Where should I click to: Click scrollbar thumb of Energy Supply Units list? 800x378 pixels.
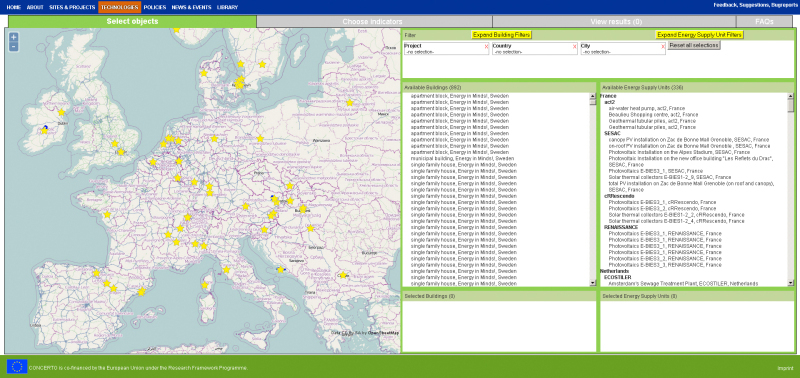tap(790, 105)
